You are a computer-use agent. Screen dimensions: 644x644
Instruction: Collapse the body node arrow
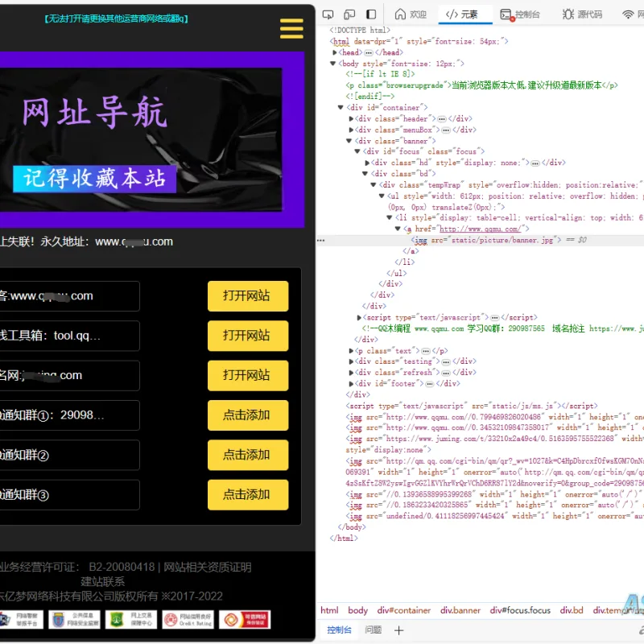(x=332, y=64)
